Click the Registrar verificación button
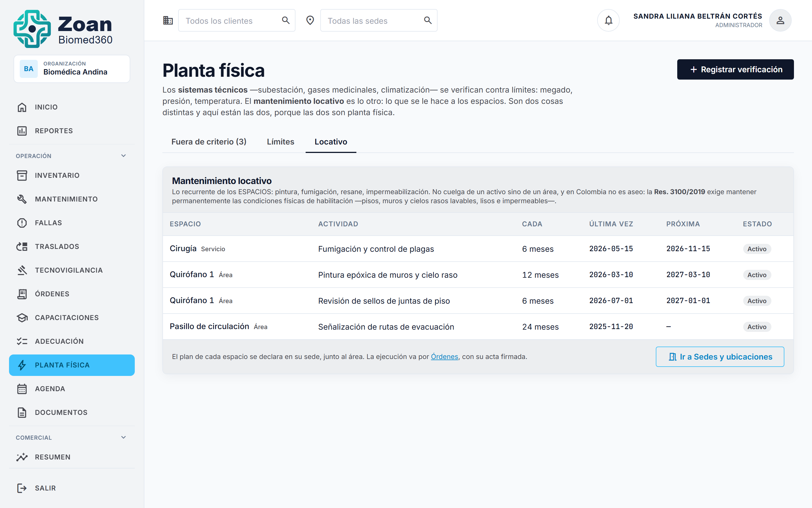Viewport: 812px width, 508px height. (735, 69)
